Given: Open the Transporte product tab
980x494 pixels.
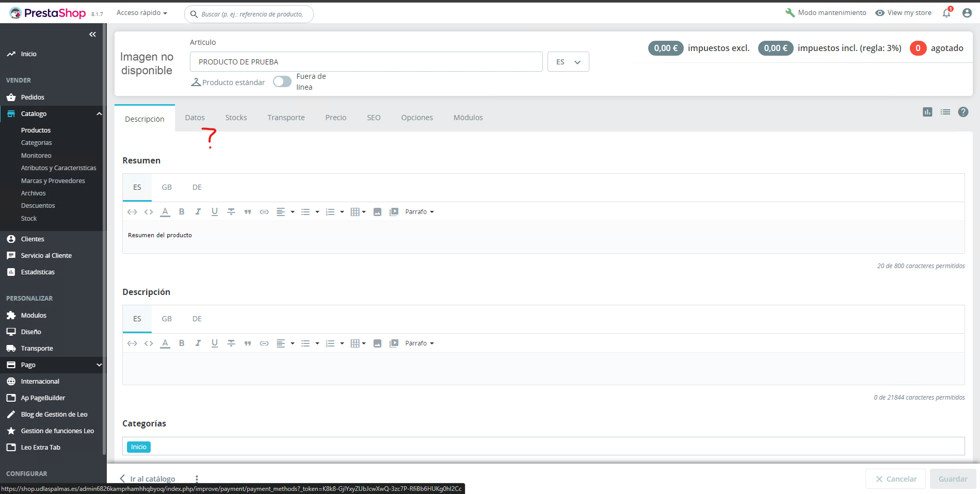Looking at the screenshot, I should click(286, 118).
